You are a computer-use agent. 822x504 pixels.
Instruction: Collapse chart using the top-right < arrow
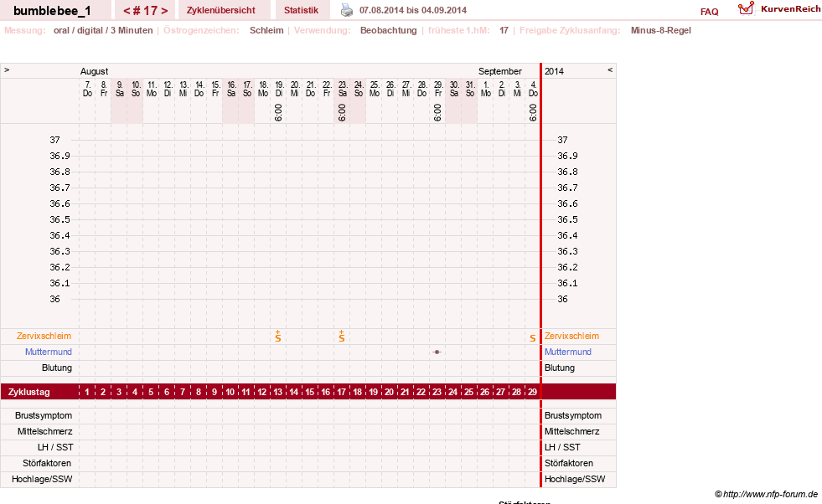(610, 69)
